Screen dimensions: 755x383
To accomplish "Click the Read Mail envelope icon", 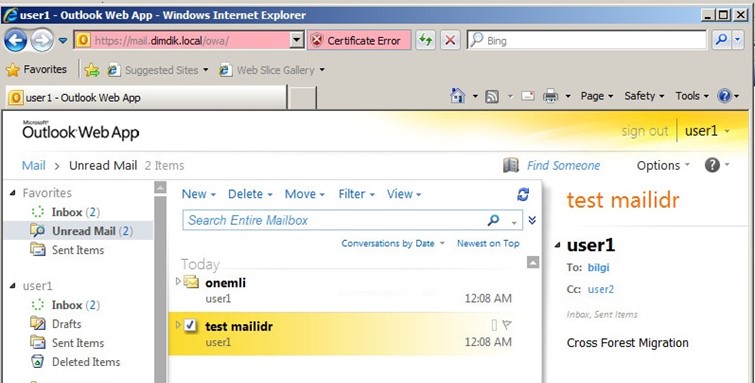I will pos(528,96).
